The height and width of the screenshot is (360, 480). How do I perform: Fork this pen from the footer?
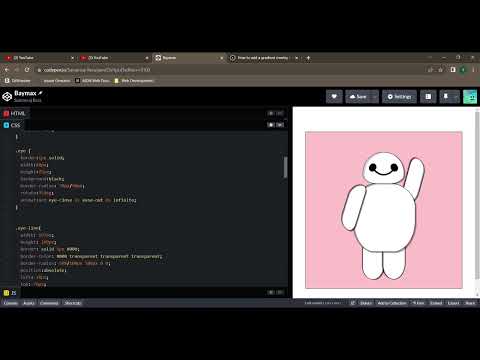coord(419,303)
